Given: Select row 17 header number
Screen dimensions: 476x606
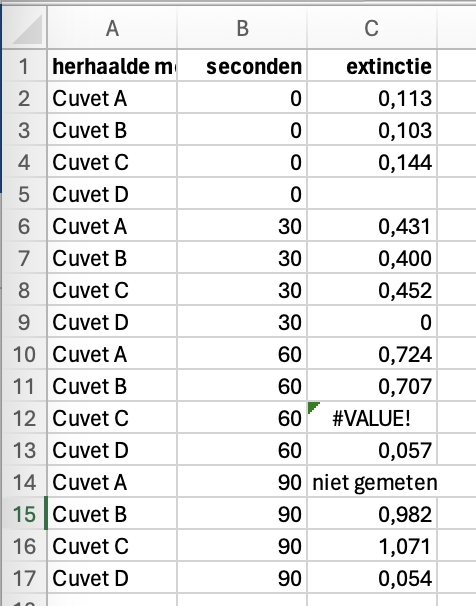Looking at the screenshot, I should 24,578.
